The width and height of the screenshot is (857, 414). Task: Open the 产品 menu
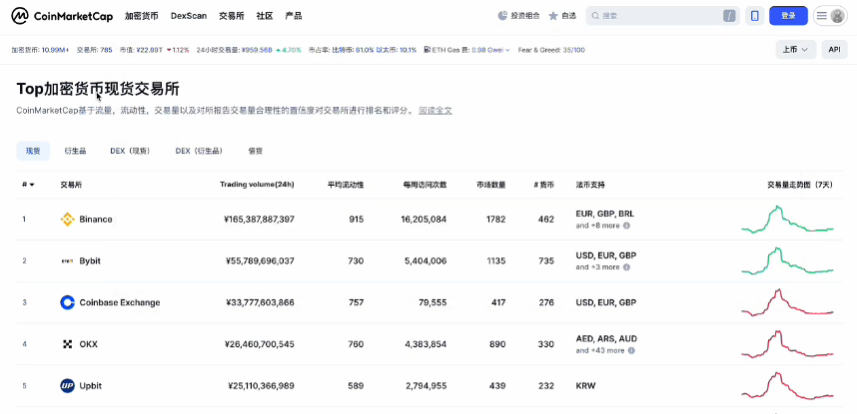pos(294,16)
